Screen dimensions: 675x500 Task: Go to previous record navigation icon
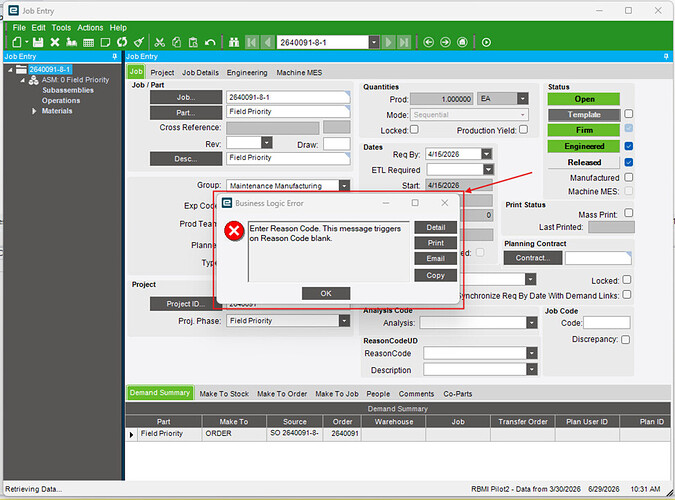(268, 42)
